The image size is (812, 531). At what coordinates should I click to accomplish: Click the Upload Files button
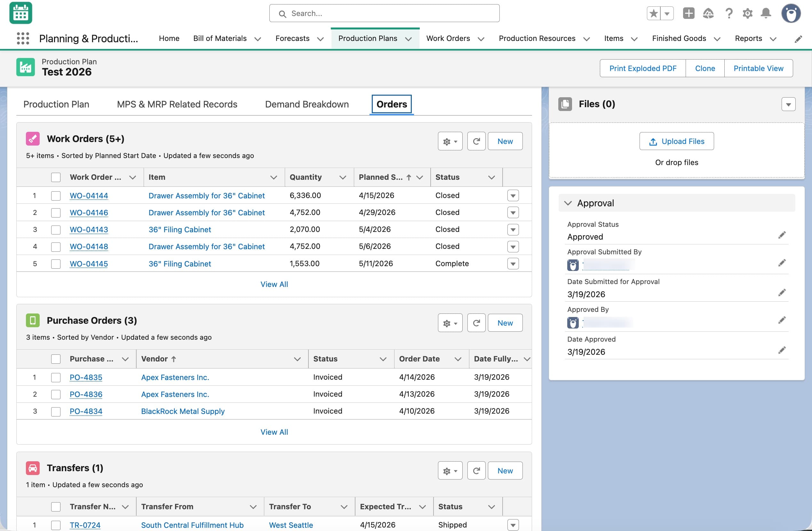677,141
